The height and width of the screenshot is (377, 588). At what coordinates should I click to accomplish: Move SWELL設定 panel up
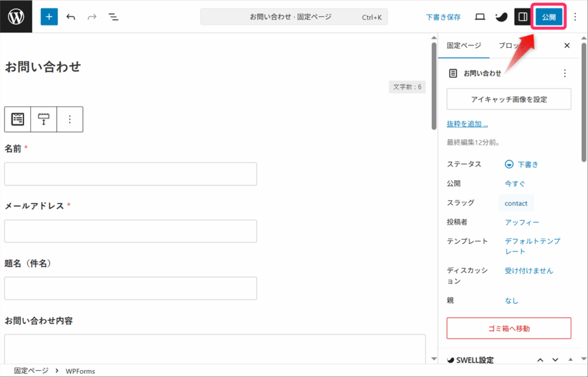[540, 360]
